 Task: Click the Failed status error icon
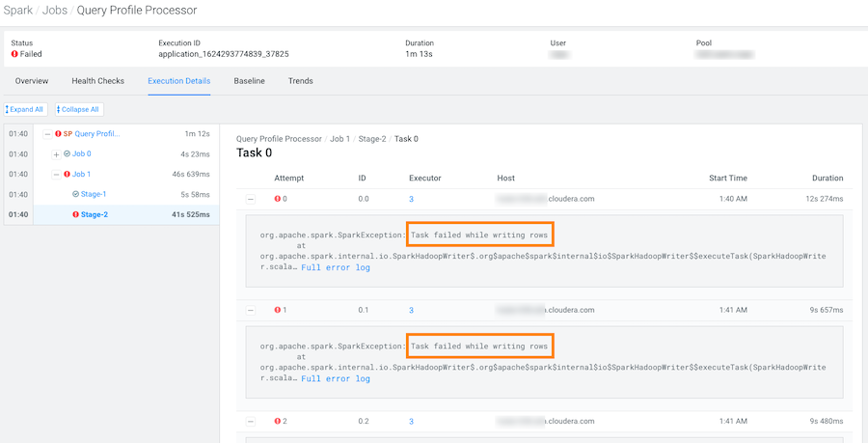14,54
